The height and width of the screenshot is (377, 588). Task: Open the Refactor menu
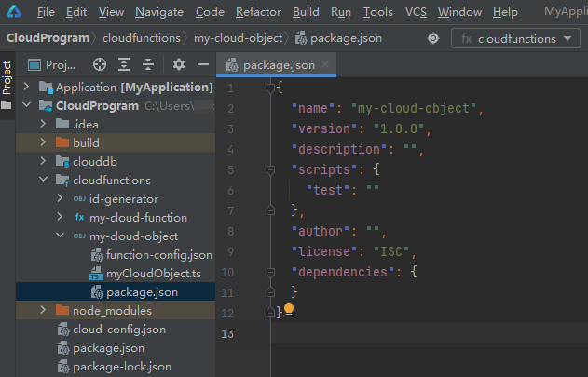click(x=258, y=12)
